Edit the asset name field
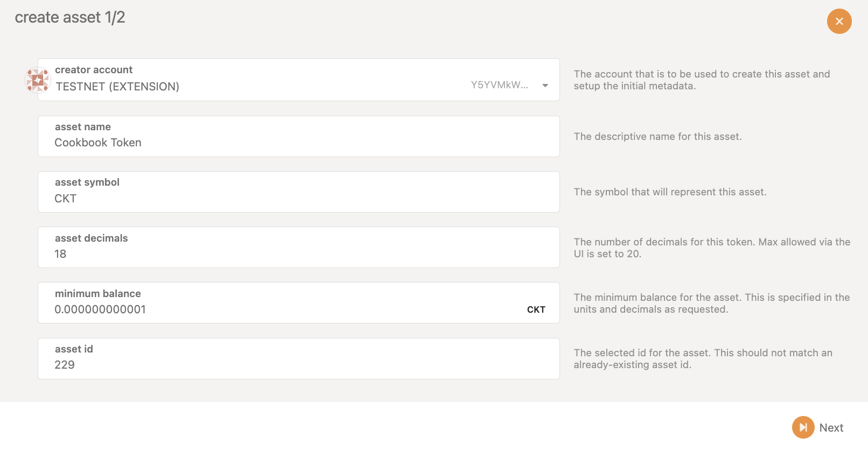 click(x=298, y=143)
